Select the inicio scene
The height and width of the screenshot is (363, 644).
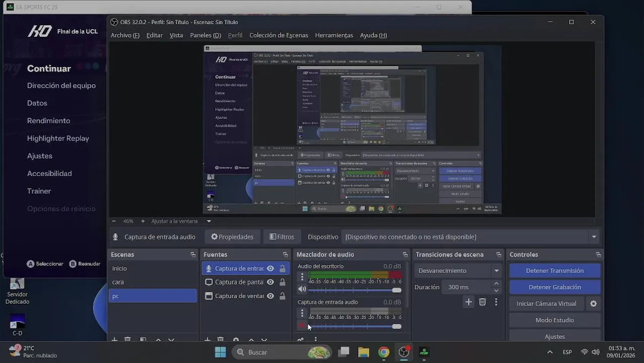coord(153,269)
